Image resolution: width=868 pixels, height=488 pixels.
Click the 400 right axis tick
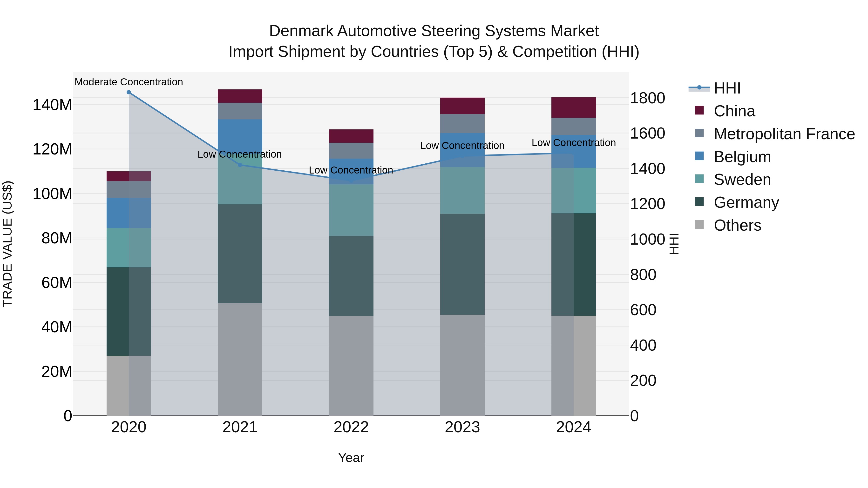point(643,345)
